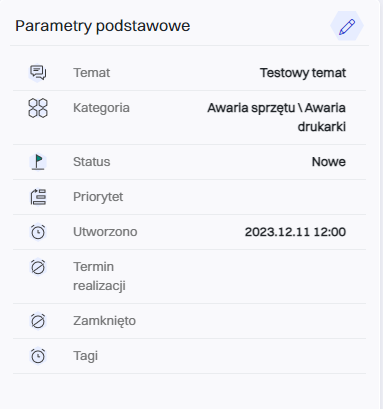The width and height of the screenshot is (383, 409).
Task: Click the Termin realizacji crossed-clock icon
Action: 38,267
